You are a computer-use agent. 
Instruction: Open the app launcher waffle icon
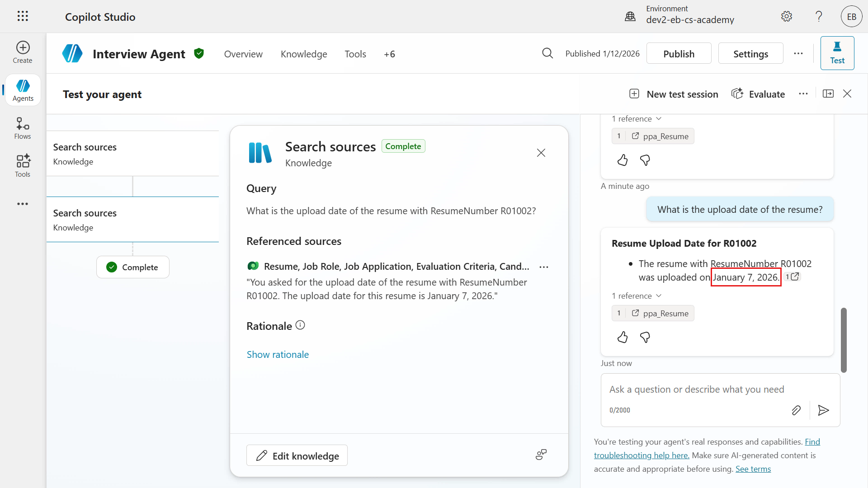23,16
